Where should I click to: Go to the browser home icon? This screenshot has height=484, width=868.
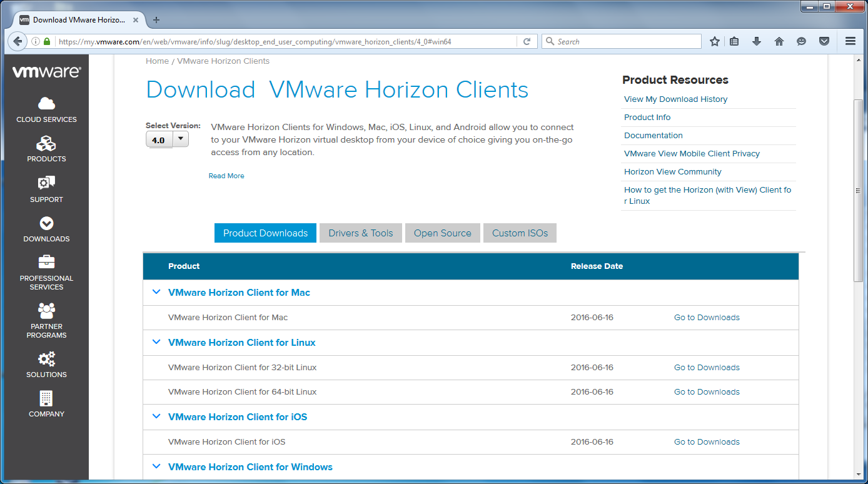pos(779,41)
